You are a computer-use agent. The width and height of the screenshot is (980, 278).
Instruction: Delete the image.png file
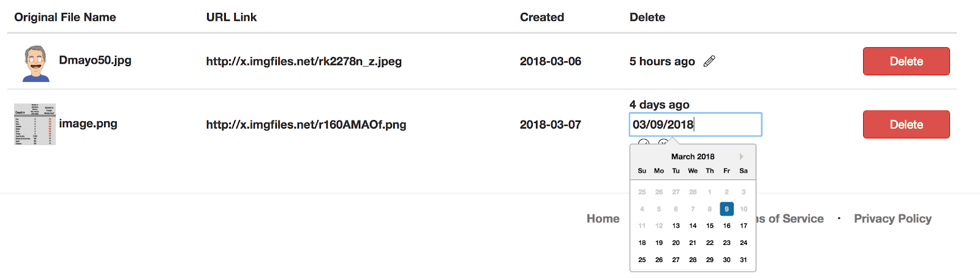[907, 124]
